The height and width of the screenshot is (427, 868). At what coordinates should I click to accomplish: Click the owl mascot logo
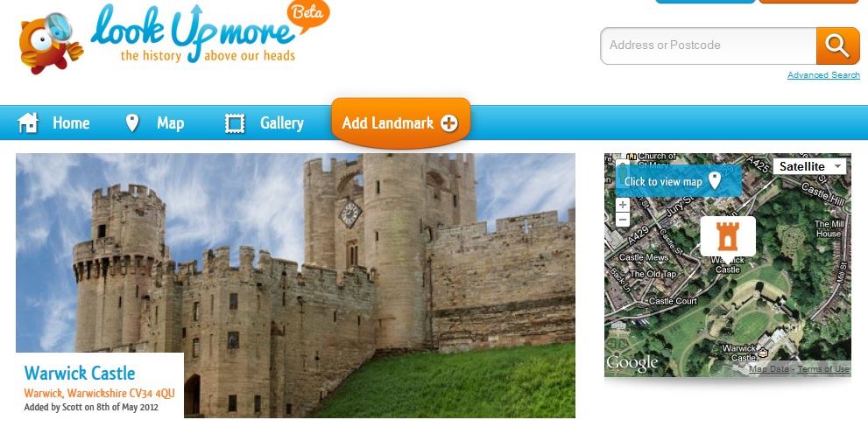click(51, 43)
